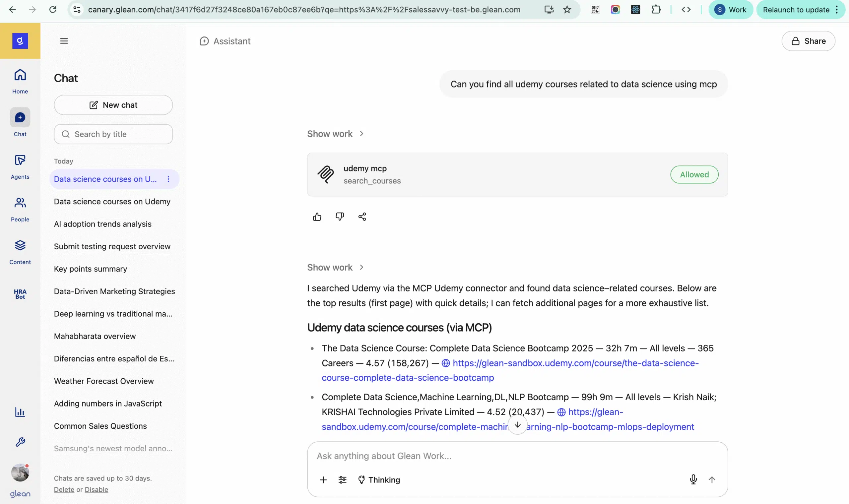Open browser three-dot menu
Screen dimensions: 849x504
click(x=837, y=10)
